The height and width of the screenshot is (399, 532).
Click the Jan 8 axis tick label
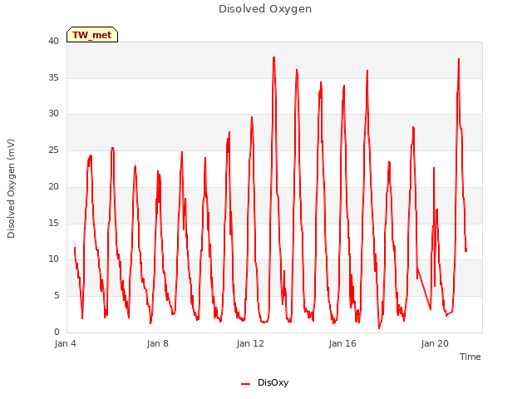coord(157,343)
